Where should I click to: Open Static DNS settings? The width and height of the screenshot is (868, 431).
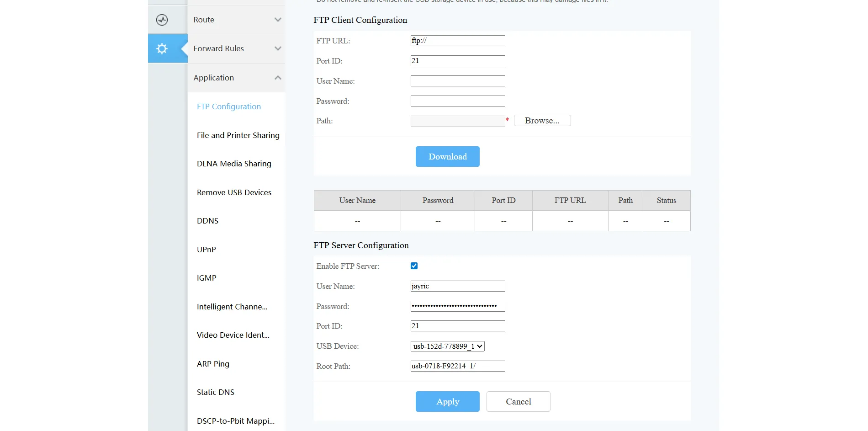click(x=215, y=392)
